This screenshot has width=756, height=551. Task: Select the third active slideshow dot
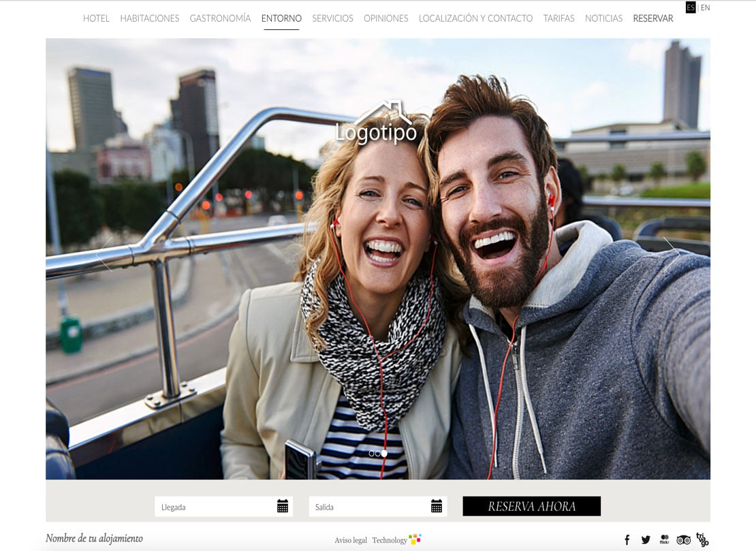[384, 454]
